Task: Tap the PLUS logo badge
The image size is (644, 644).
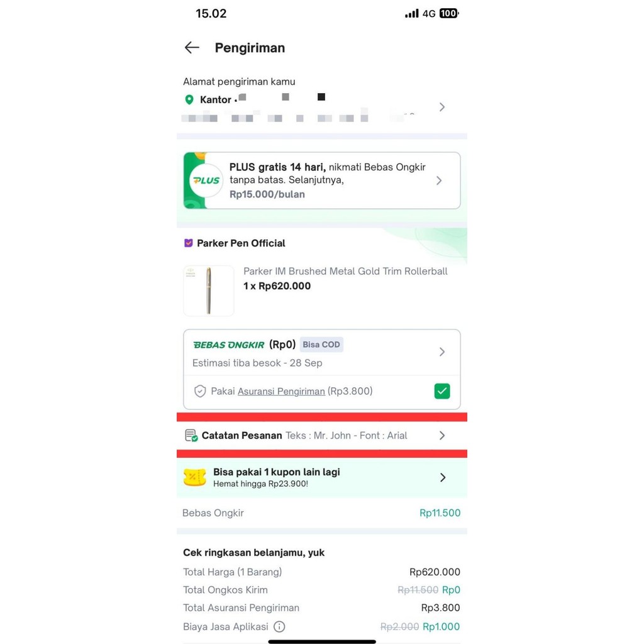Action: pyautogui.click(x=206, y=180)
